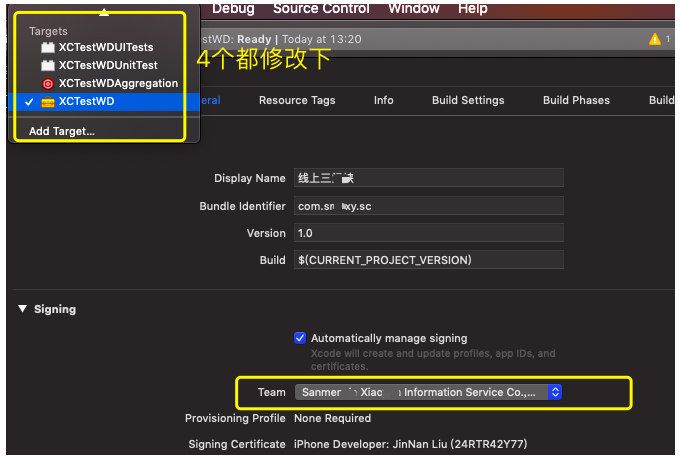
Task: Click the scroll-up arrow atop targets popup
Action: [104, 12]
